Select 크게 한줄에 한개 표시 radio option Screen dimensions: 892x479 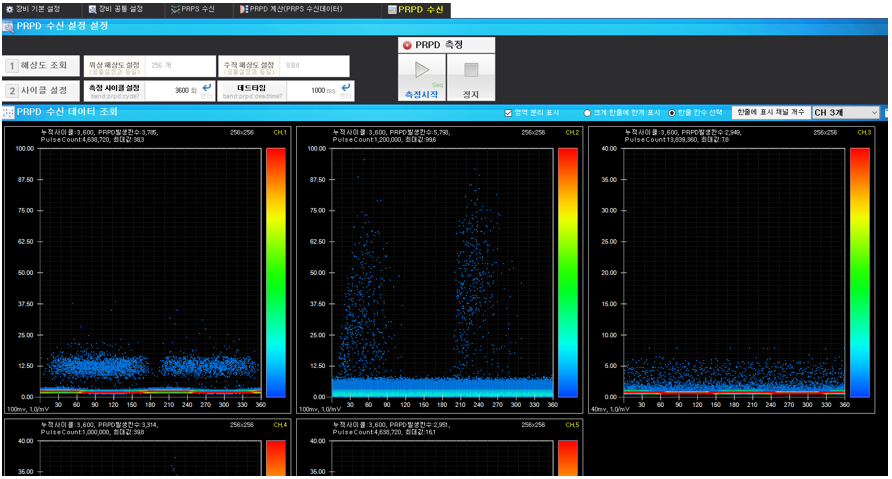[587, 113]
